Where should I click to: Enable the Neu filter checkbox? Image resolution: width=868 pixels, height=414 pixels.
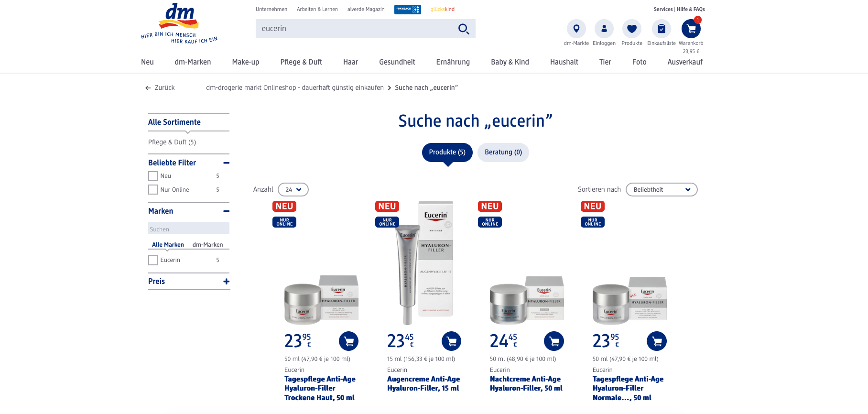153,176
